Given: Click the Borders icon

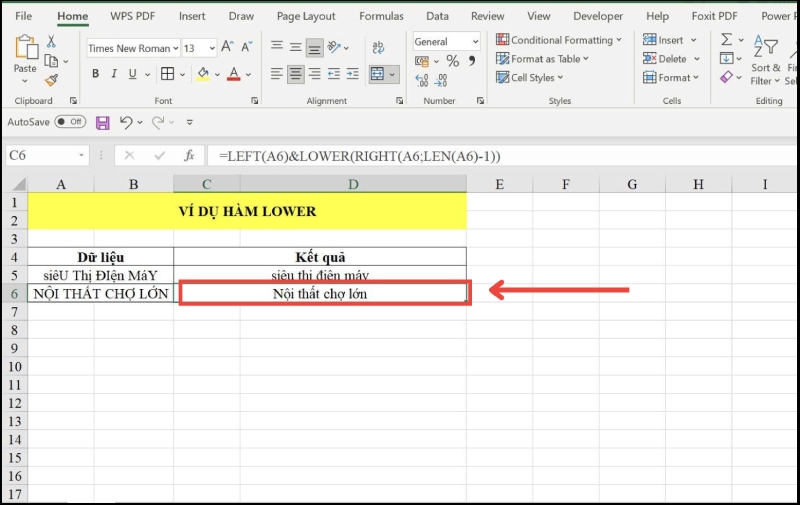Looking at the screenshot, I should (167, 74).
